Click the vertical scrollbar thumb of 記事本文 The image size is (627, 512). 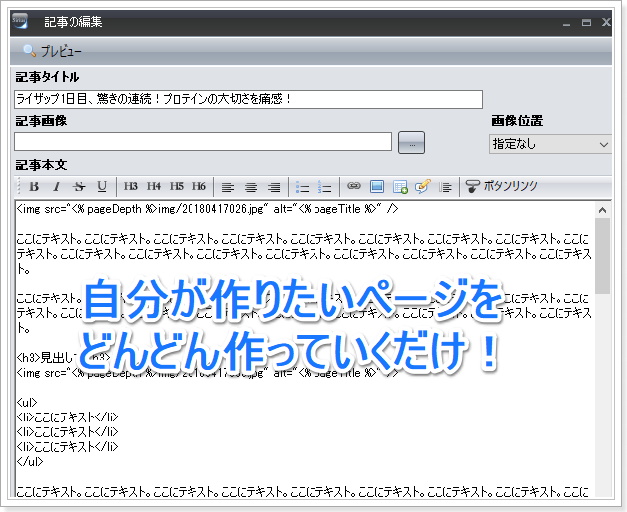click(603, 256)
